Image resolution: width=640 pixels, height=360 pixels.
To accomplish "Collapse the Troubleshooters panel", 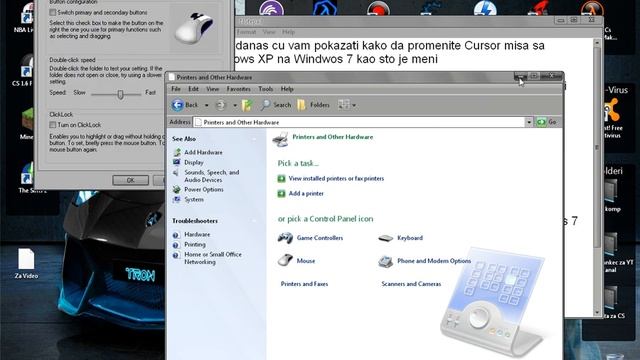I will [254, 221].
